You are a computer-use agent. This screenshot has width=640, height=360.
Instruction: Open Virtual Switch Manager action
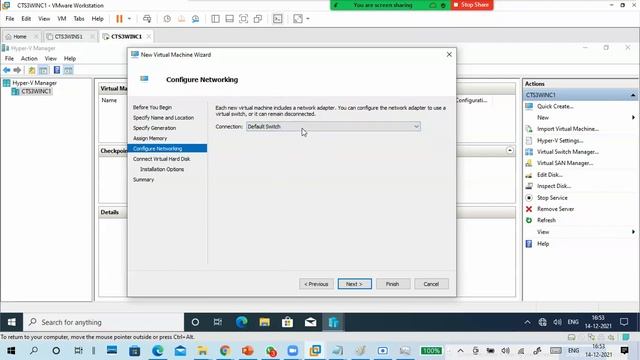click(x=568, y=152)
